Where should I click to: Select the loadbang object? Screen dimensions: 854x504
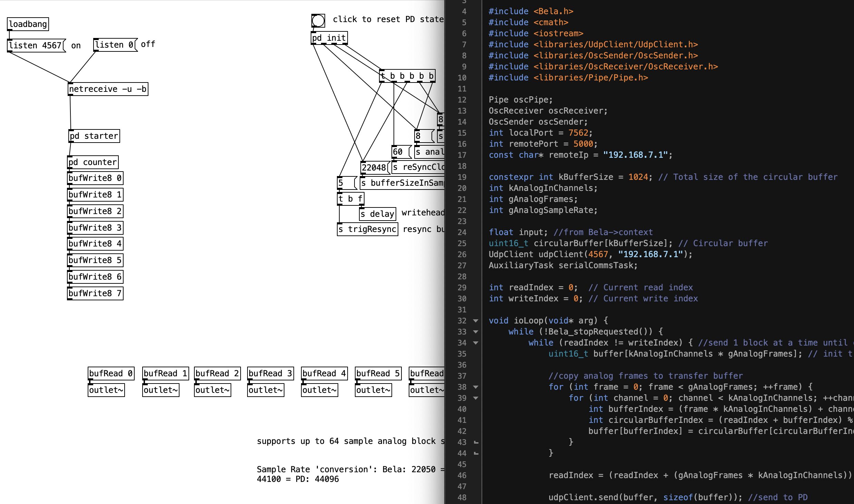[28, 24]
